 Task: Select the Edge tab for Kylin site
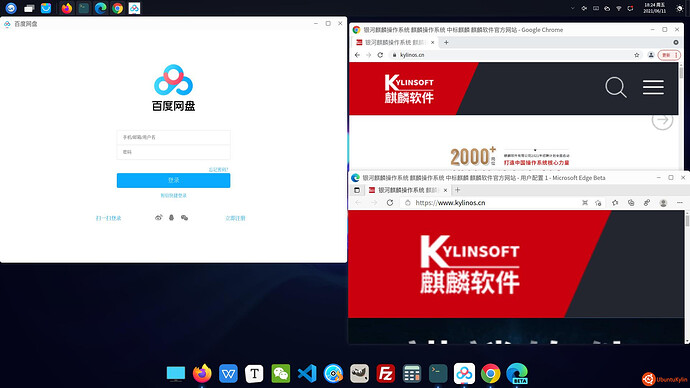408,190
